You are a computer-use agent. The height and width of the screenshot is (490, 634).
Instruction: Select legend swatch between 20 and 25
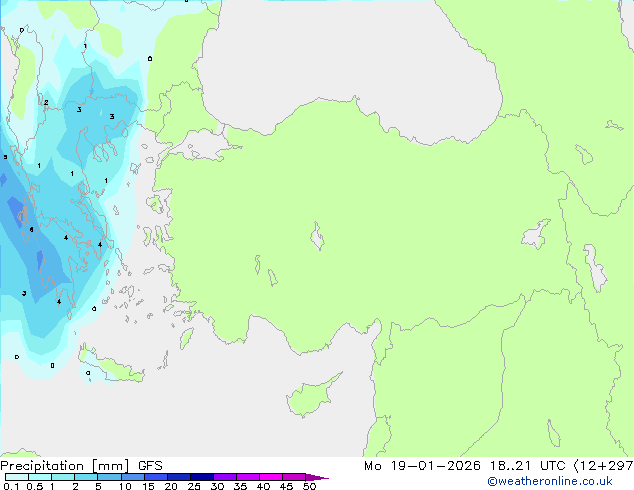[x=178, y=477]
